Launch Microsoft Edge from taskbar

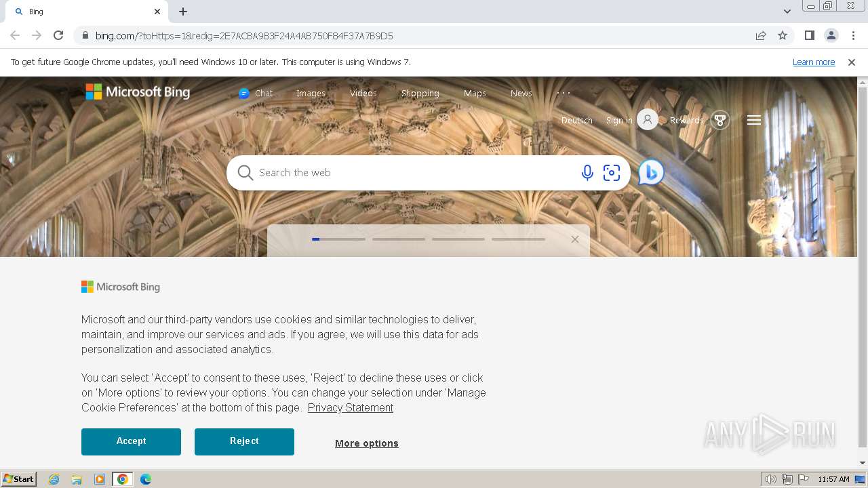tap(146, 479)
